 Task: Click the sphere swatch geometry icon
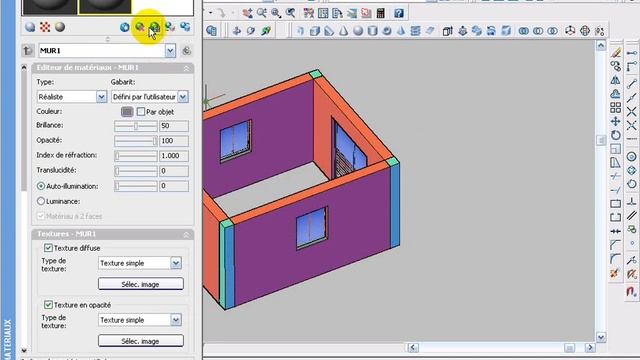(x=30, y=27)
